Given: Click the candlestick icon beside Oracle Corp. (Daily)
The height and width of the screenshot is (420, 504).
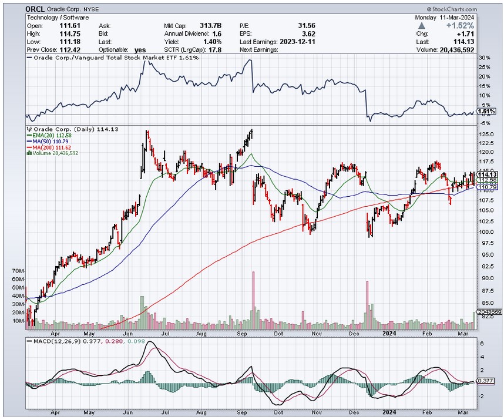Looking at the screenshot, I should pyautogui.click(x=29, y=127).
